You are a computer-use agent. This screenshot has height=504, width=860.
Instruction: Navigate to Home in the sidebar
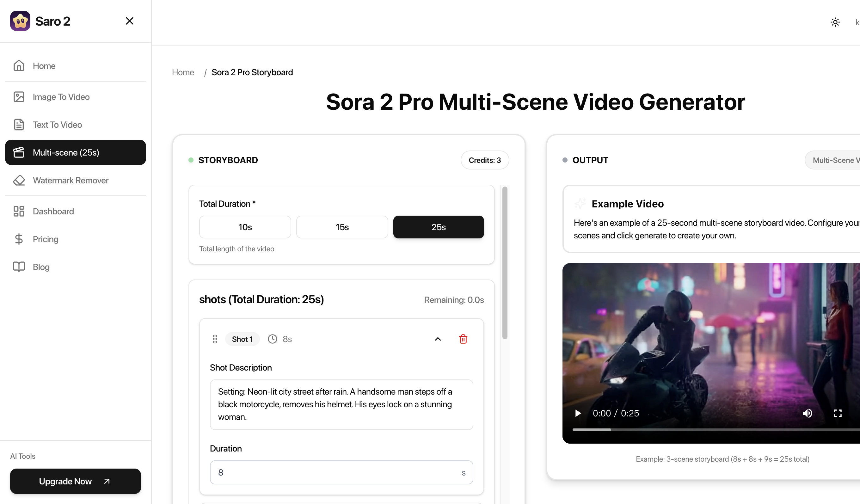point(44,66)
